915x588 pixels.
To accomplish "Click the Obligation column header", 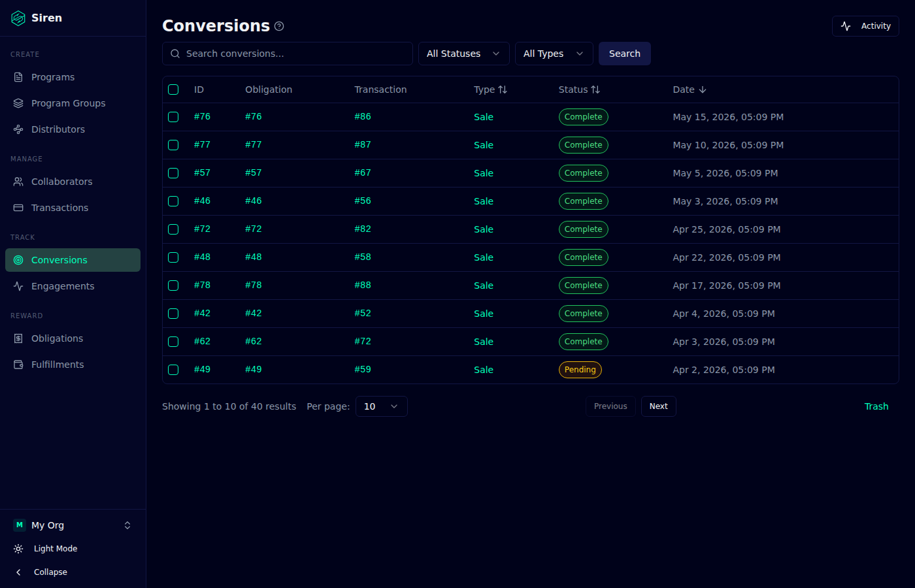I will point(269,90).
